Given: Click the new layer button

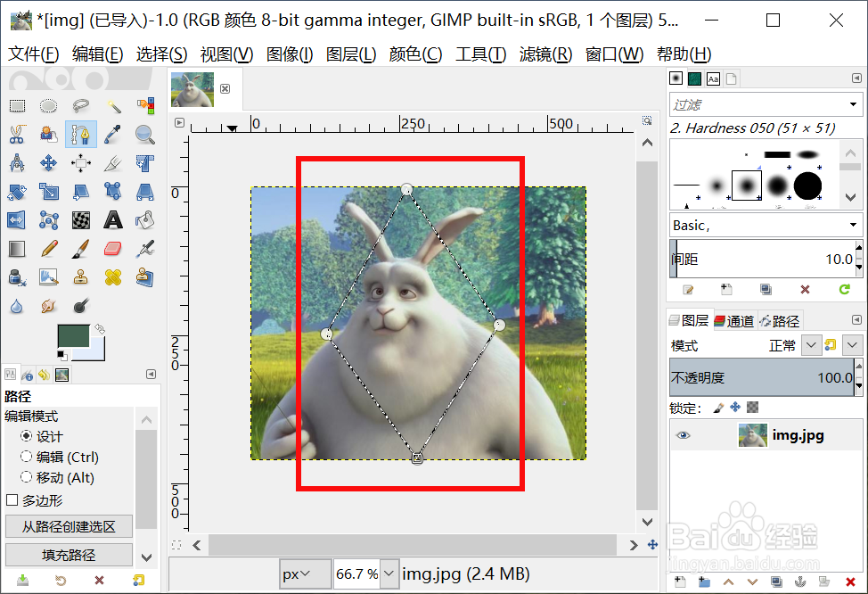Looking at the screenshot, I should tap(680, 582).
